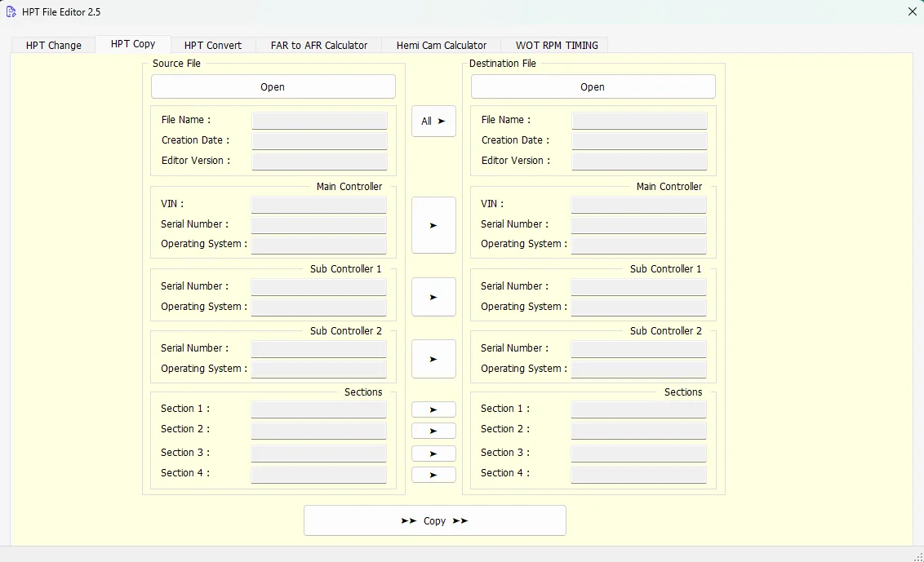Open the WOT RPM TIMING tab
The width and height of the screenshot is (924, 562).
[557, 46]
